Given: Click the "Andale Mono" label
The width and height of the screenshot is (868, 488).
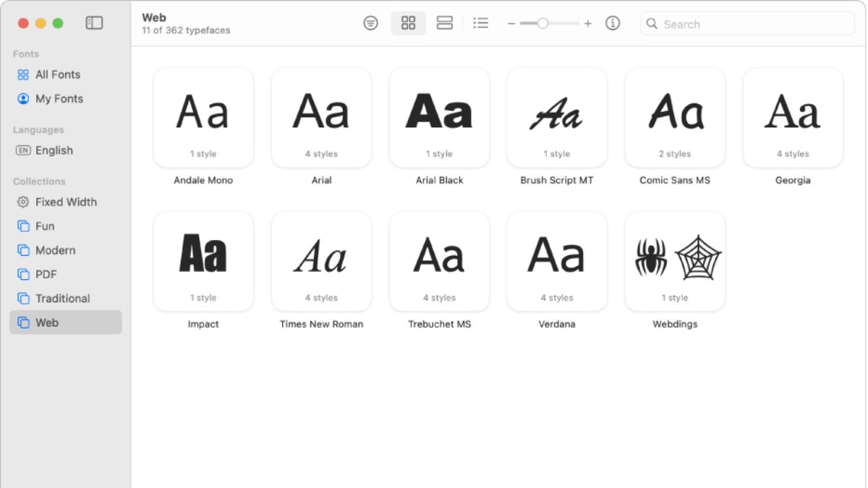Looking at the screenshot, I should [x=203, y=180].
